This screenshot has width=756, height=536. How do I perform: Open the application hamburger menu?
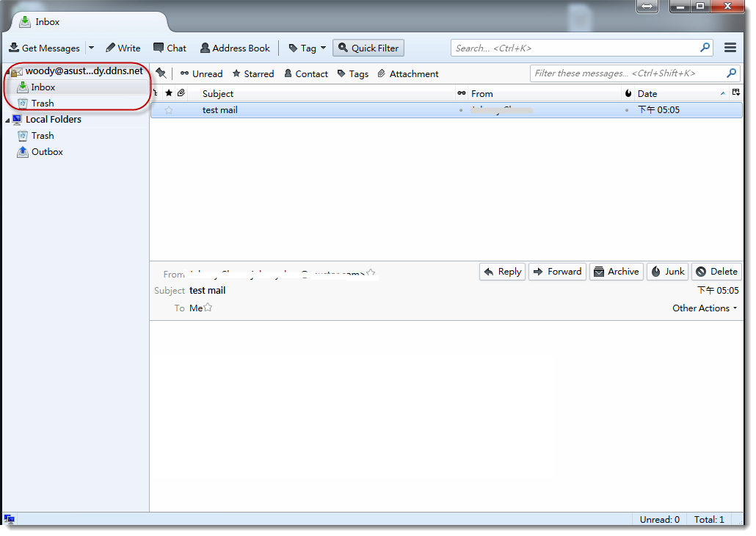pos(730,47)
